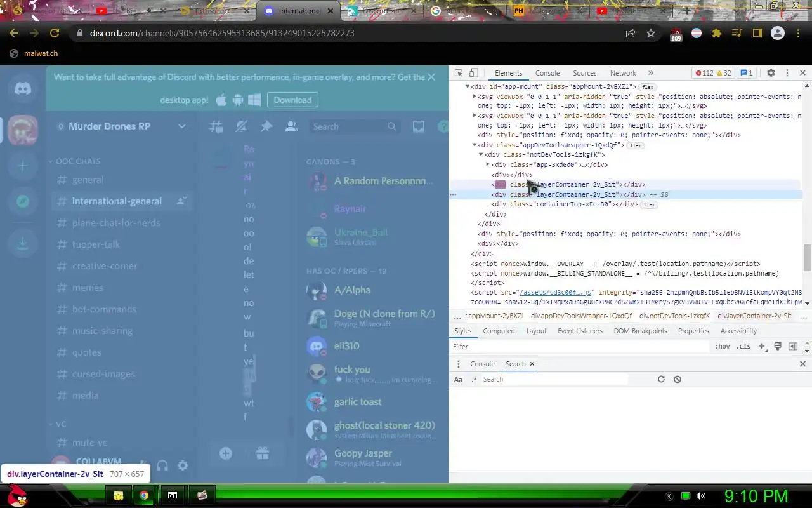Click flex badge beside appDevToolsWrapper div
Image resolution: width=812 pixels, height=508 pixels.
coord(635,145)
